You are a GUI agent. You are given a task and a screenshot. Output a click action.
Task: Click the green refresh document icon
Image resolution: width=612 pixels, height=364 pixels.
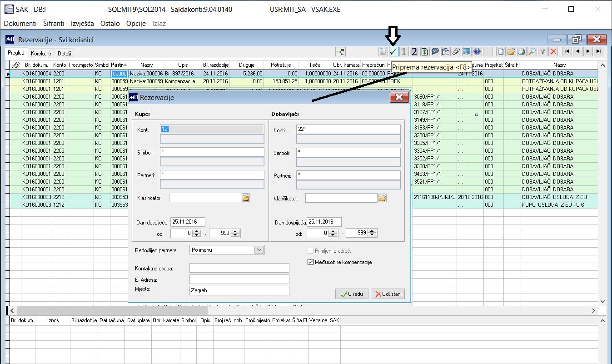tap(424, 51)
